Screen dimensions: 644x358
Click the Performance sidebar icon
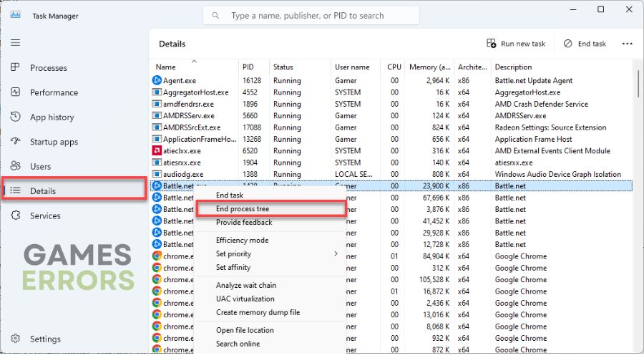tap(15, 92)
